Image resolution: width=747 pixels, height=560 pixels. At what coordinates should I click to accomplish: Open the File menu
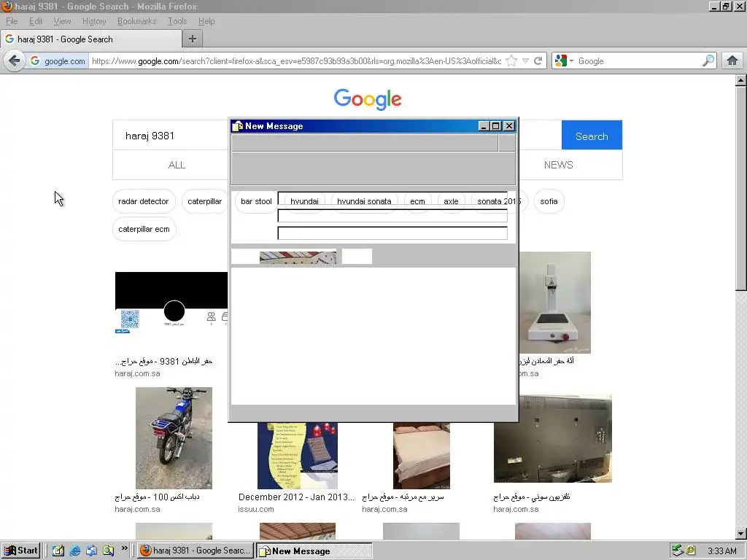(x=12, y=21)
